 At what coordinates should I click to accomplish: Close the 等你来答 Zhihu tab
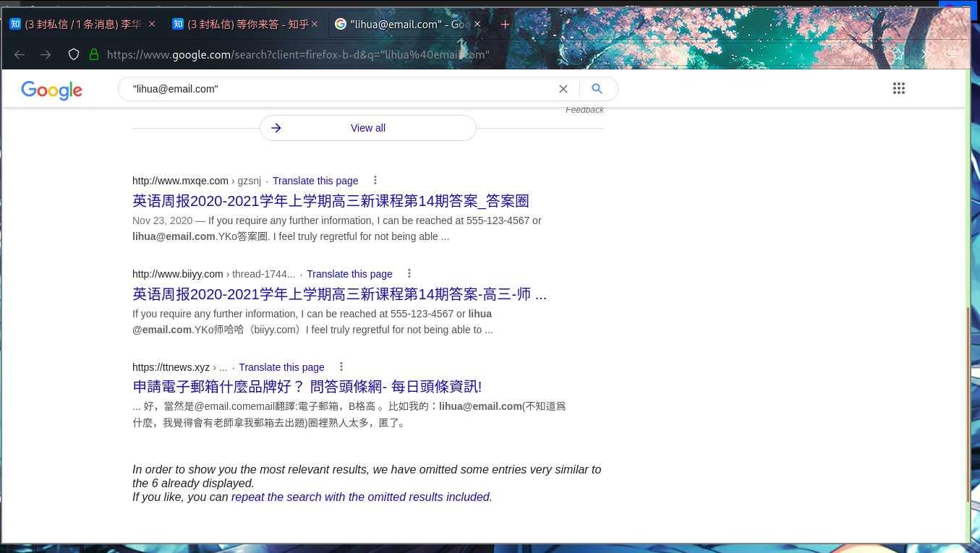[315, 24]
